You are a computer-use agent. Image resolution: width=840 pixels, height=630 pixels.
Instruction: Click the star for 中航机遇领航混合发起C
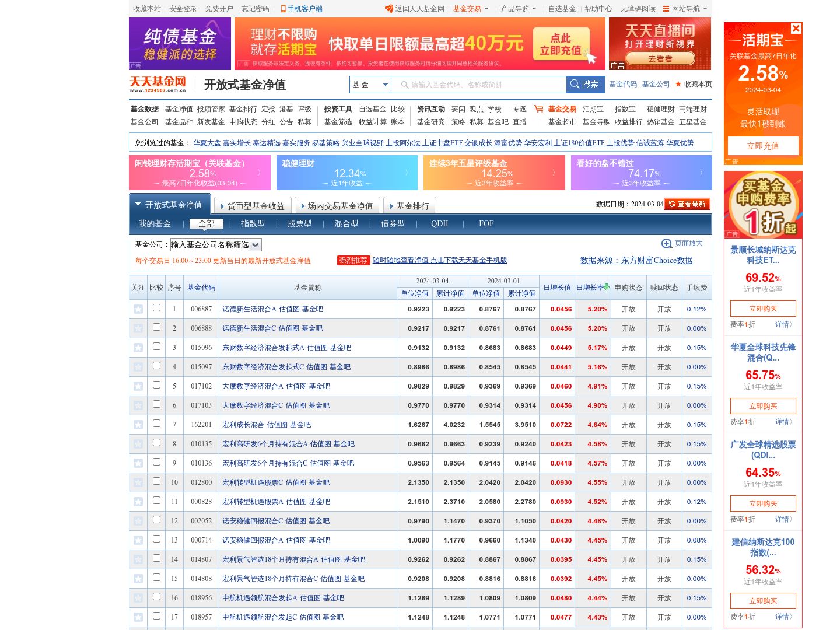coord(138,617)
